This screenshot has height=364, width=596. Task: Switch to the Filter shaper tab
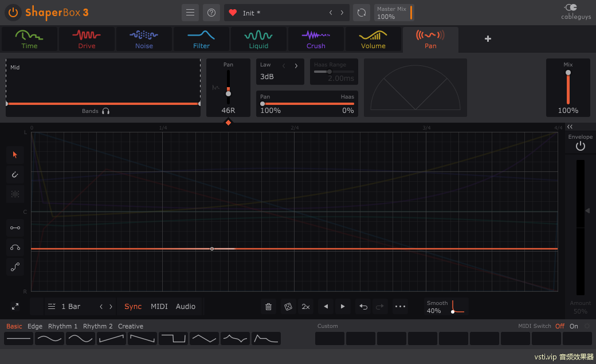[x=202, y=39]
